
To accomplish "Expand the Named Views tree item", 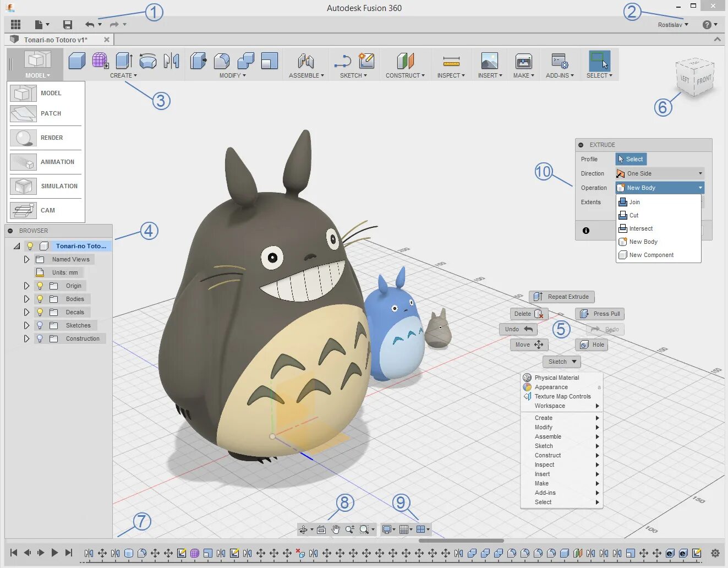I will click(x=26, y=259).
